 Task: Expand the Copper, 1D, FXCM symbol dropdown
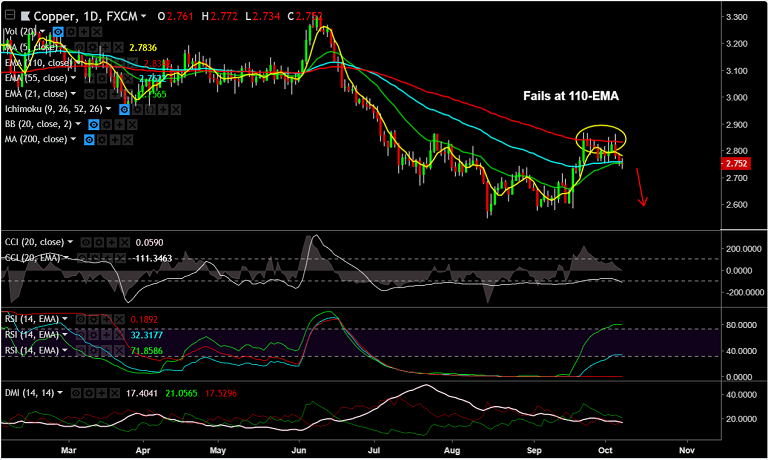click(x=144, y=17)
